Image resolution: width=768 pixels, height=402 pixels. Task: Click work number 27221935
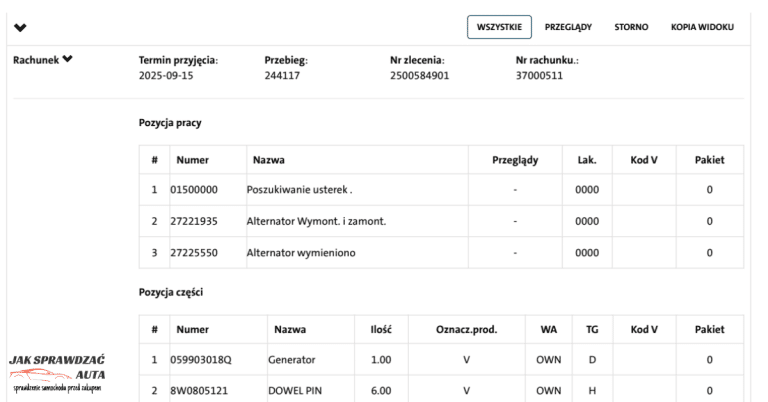click(195, 220)
